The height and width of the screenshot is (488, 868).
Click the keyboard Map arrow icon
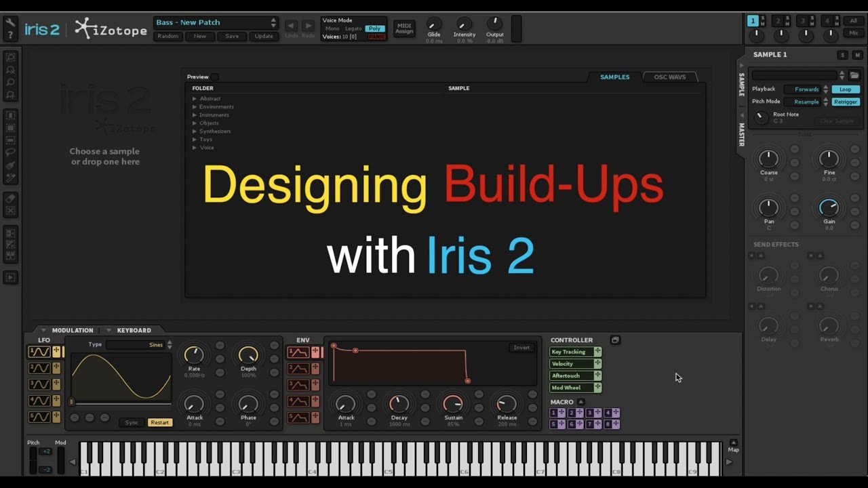[x=733, y=443]
